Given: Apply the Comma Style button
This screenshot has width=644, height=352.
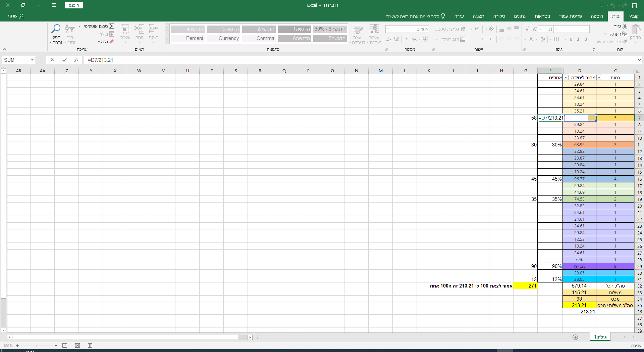Looking at the screenshot, I should pos(407,39).
